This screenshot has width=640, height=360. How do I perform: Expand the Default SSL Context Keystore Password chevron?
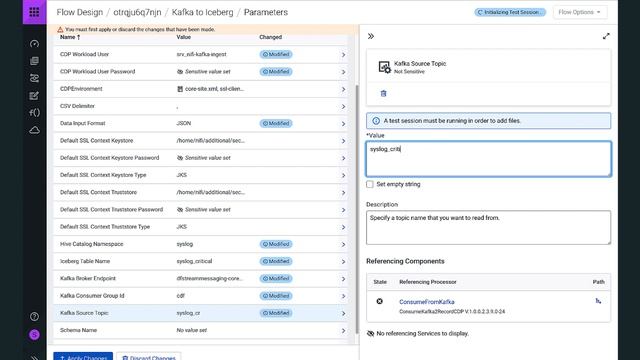point(343,158)
